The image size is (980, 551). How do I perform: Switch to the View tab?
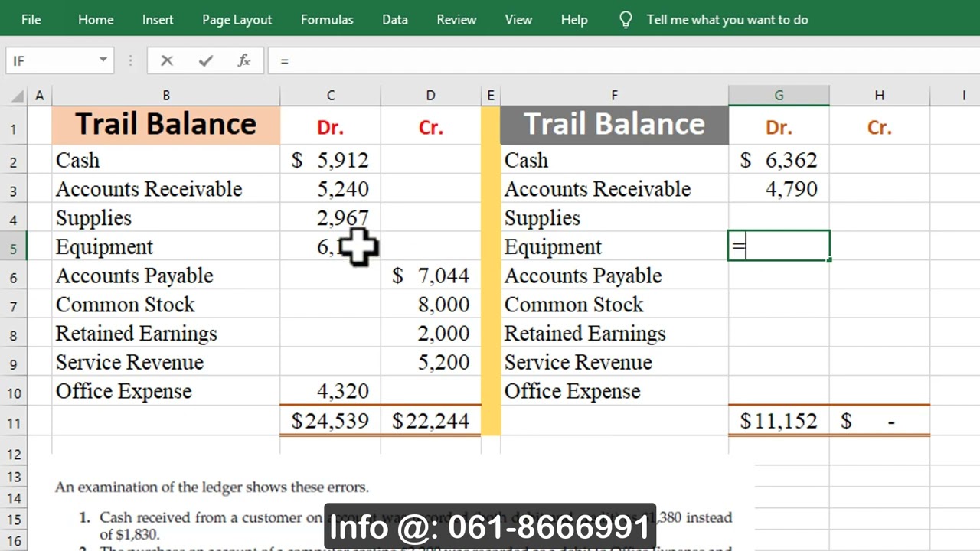[x=518, y=20]
